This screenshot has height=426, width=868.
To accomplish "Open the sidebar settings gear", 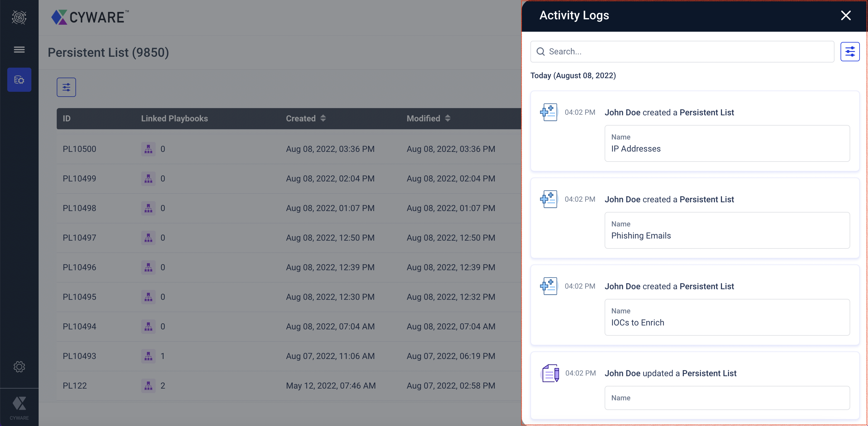I will pos(19,367).
